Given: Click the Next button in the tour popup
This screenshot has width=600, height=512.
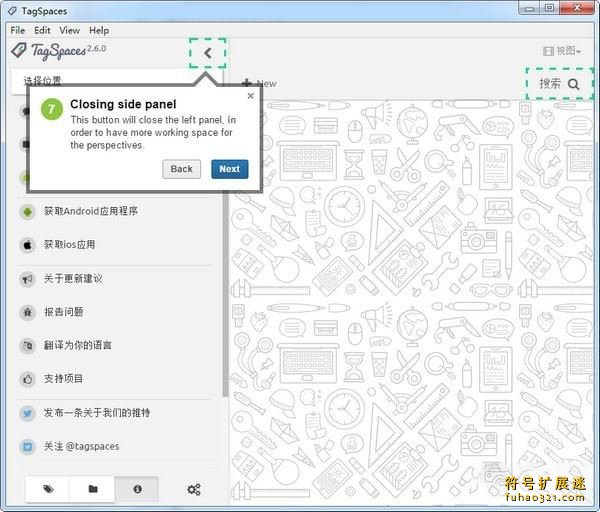Looking at the screenshot, I should (x=230, y=169).
